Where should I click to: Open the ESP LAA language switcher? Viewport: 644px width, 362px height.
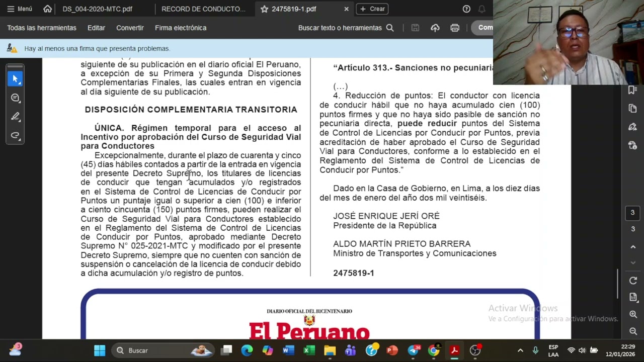point(553,350)
